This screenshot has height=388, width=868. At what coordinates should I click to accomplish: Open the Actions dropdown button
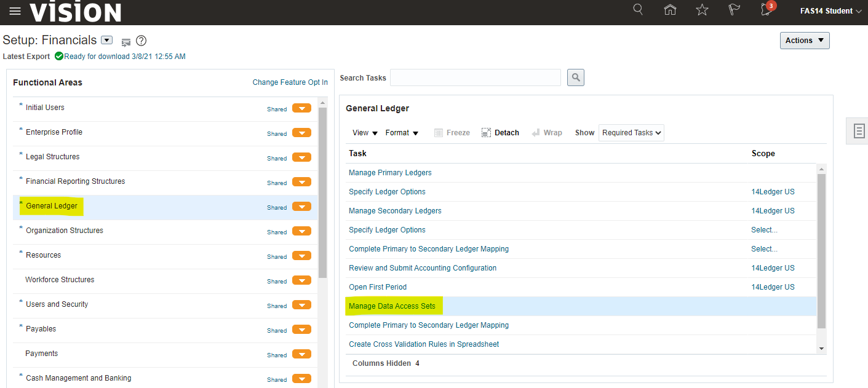804,41
